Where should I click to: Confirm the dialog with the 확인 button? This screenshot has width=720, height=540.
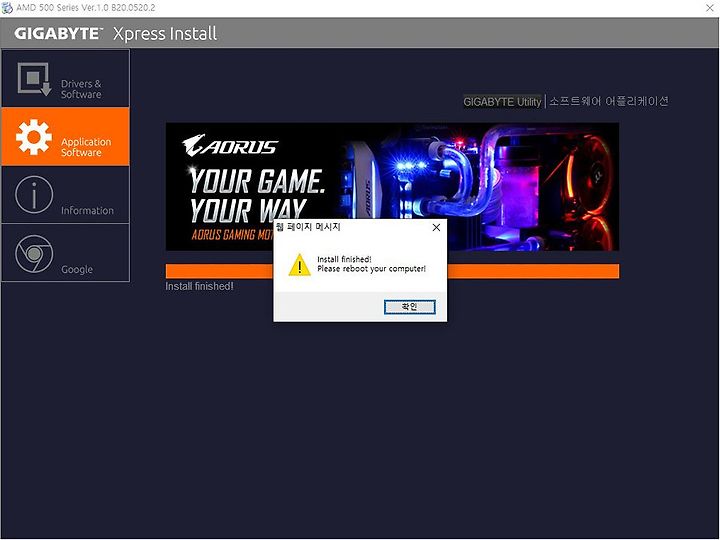click(409, 307)
